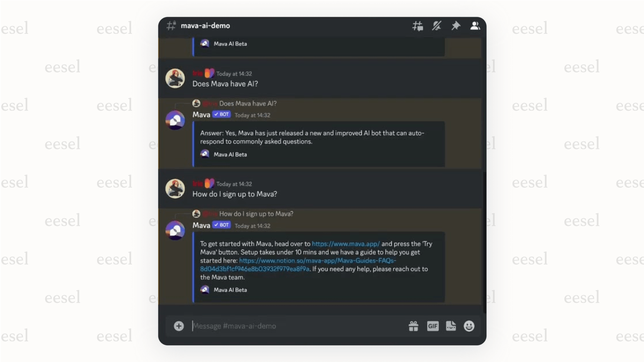This screenshot has height=362, width=644.
Task: Open the GIF picker
Action: pos(433,326)
